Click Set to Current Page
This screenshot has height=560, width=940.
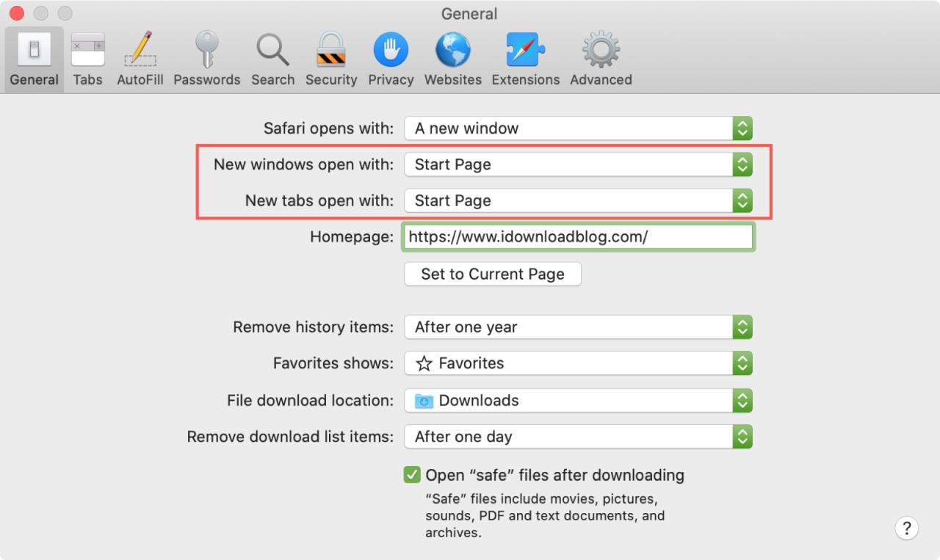coord(492,274)
